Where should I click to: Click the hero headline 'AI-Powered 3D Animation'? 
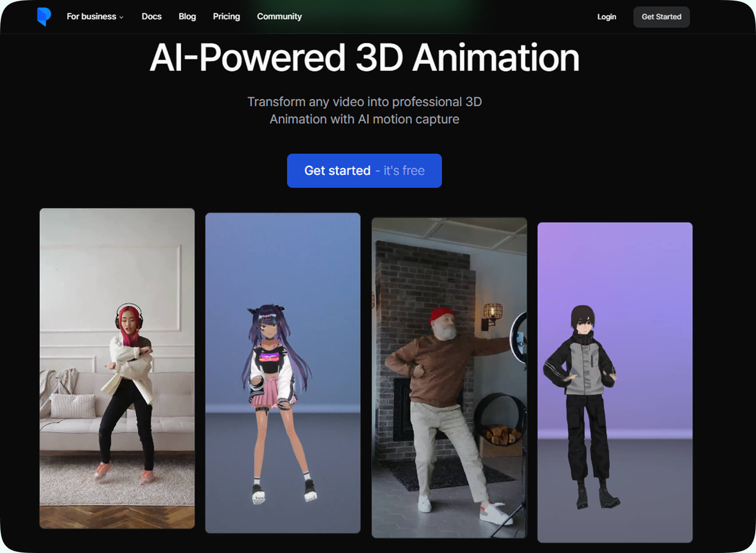point(364,57)
